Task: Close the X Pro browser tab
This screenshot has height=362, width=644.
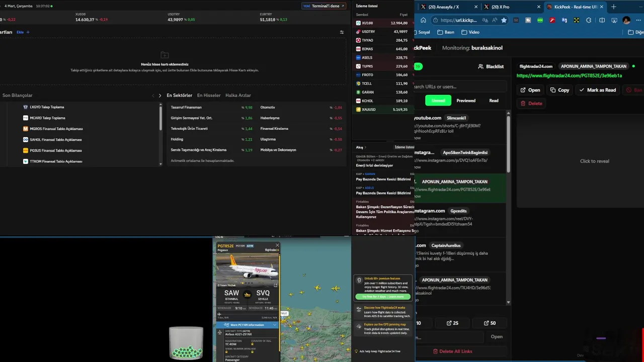Action: pos(539,7)
